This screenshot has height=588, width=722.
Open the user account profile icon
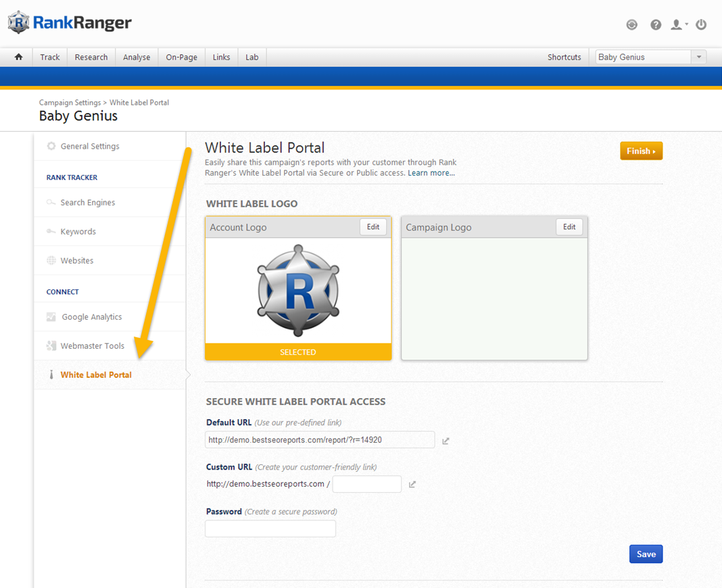click(x=677, y=25)
